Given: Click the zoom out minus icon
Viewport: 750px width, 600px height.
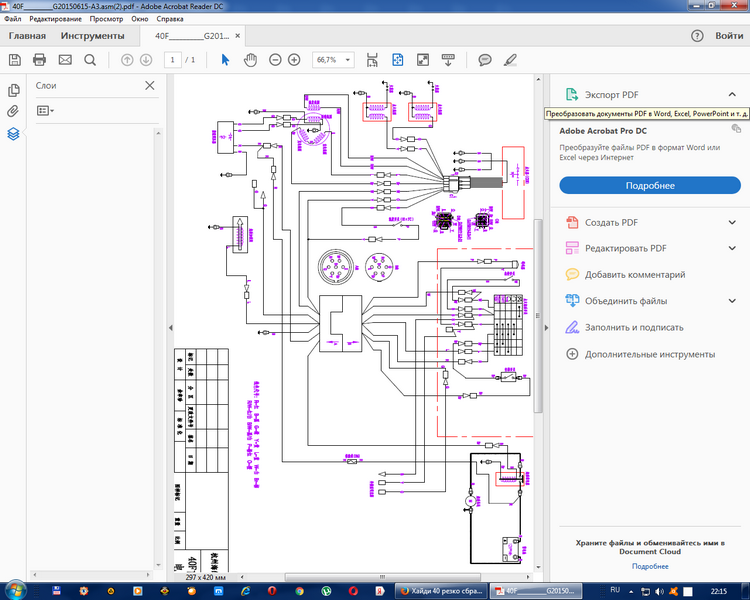Looking at the screenshot, I should [x=274, y=60].
